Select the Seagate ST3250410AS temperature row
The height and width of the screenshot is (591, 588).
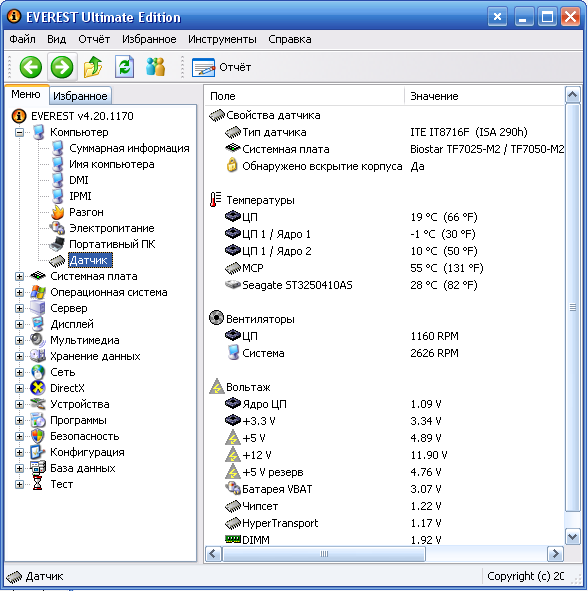pyautogui.click(x=384, y=285)
